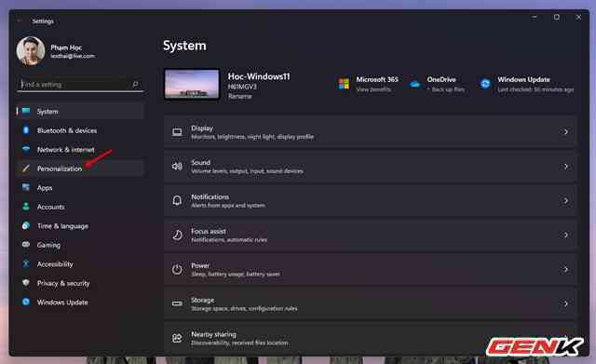Open Focus assist via its chevron

(x=565, y=235)
